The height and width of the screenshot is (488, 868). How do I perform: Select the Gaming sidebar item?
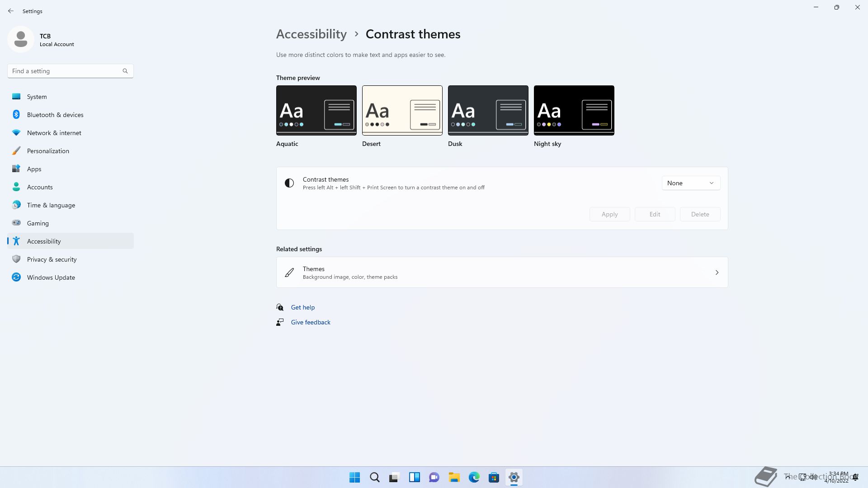38,223
